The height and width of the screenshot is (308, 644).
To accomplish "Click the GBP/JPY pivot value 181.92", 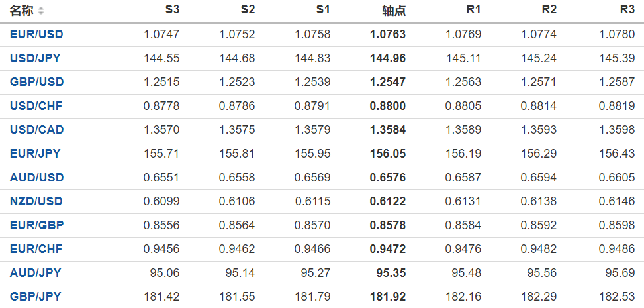I will coord(388,297).
